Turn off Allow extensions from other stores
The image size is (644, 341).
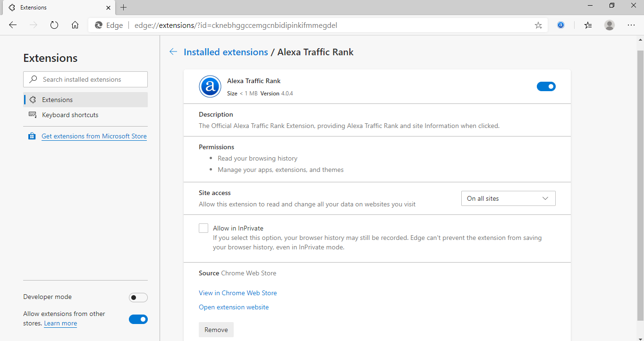(x=138, y=319)
